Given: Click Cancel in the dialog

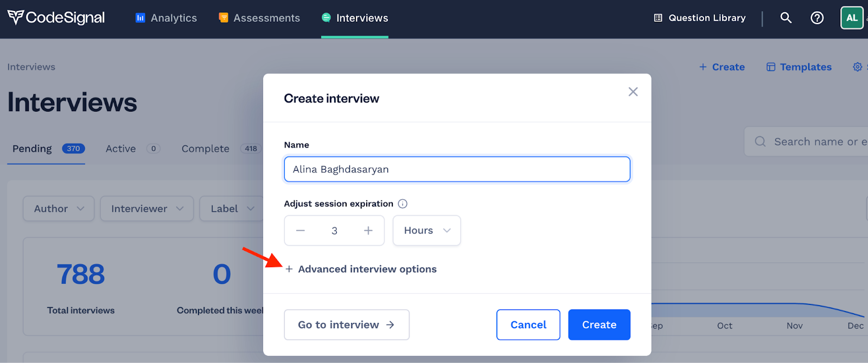Looking at the screenshot, I should click(x=528, y=325).
